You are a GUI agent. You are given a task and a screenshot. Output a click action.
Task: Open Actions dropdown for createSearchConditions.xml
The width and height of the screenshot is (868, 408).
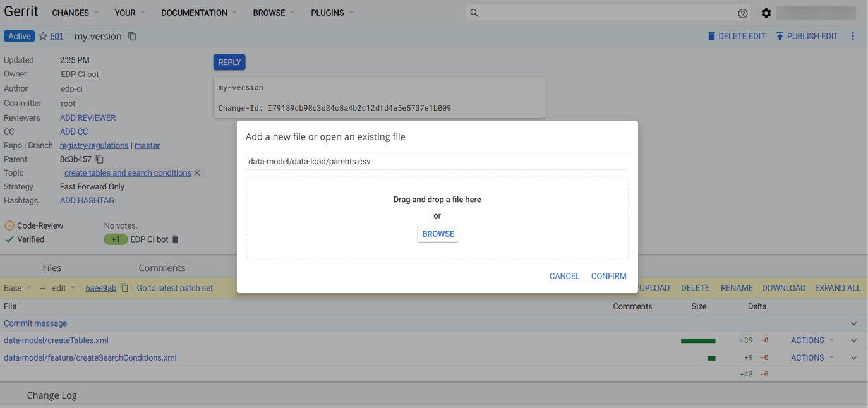click(812, 357)
